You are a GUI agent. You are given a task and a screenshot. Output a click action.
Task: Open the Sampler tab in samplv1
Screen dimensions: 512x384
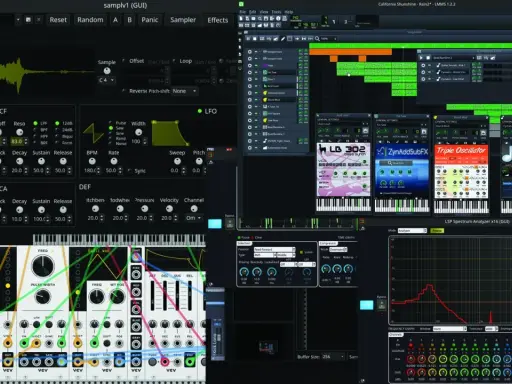(183, 20)
